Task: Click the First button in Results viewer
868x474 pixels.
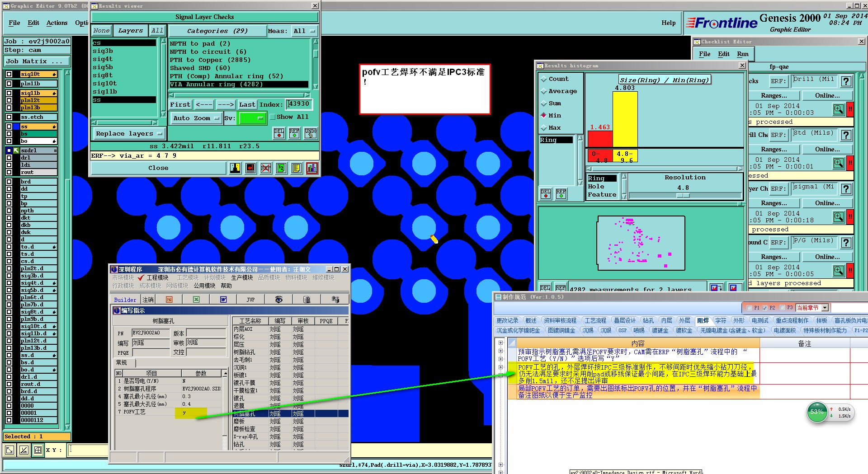Action: pos(180,105)
